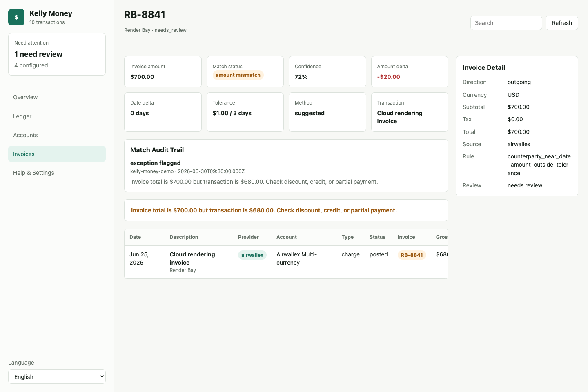
Task: Click the Description column header
Action: (x=184, y=237)
